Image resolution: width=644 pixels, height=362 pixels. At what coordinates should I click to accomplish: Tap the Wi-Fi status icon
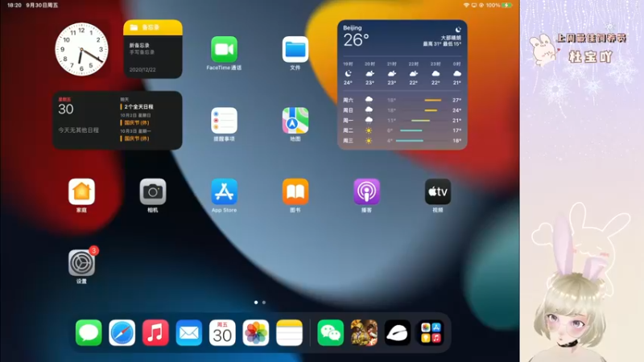click(x=466, y=6)
